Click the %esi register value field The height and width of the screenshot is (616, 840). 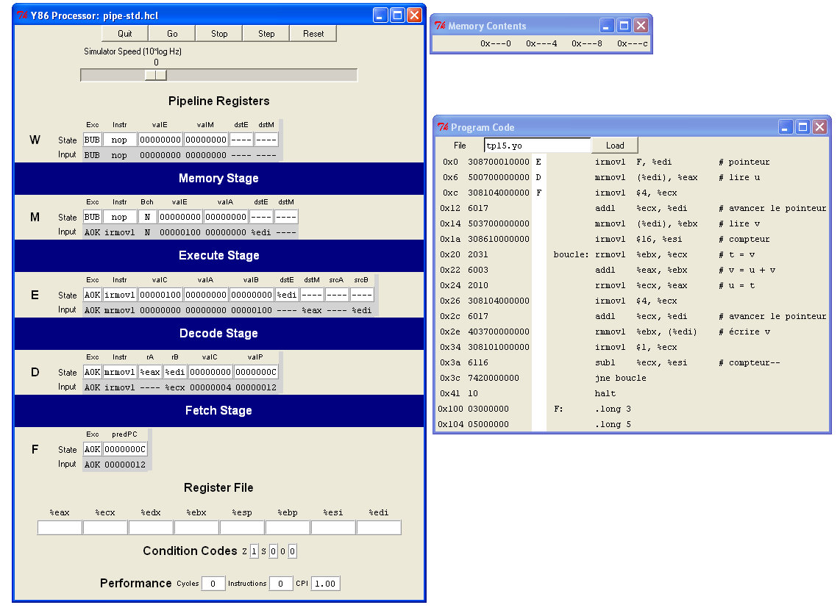pyautogui.click(x=332, y=527)
